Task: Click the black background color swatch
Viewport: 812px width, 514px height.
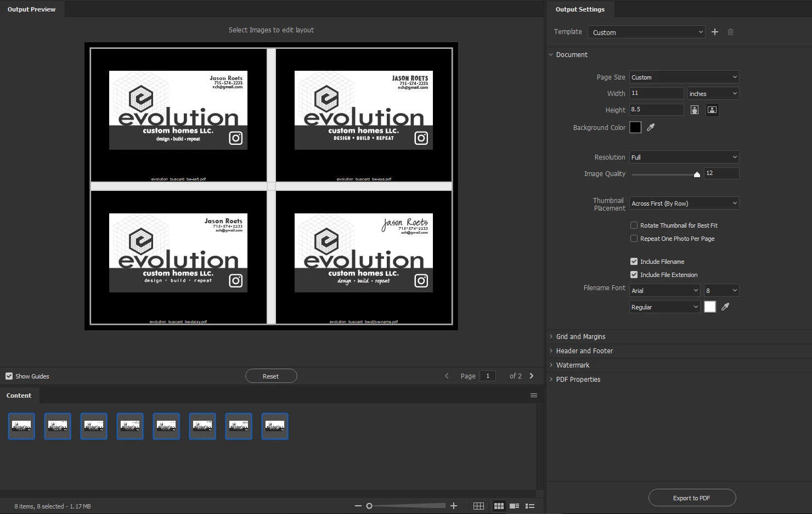Action: pyautogui.click(x=635, y=127)
